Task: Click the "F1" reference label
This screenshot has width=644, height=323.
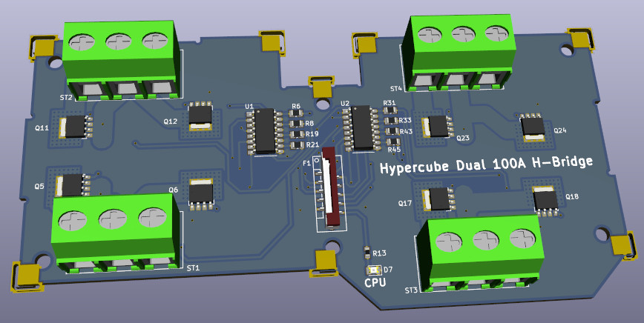Action: click(x=307, y=163)
